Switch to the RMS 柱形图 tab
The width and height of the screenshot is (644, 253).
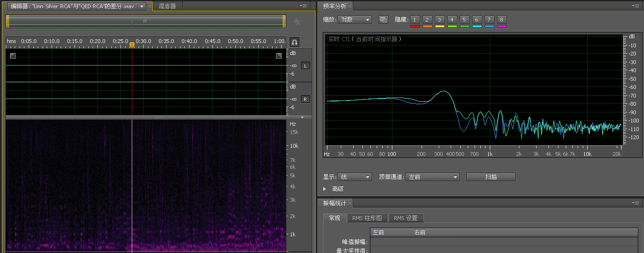pos(367,218)
